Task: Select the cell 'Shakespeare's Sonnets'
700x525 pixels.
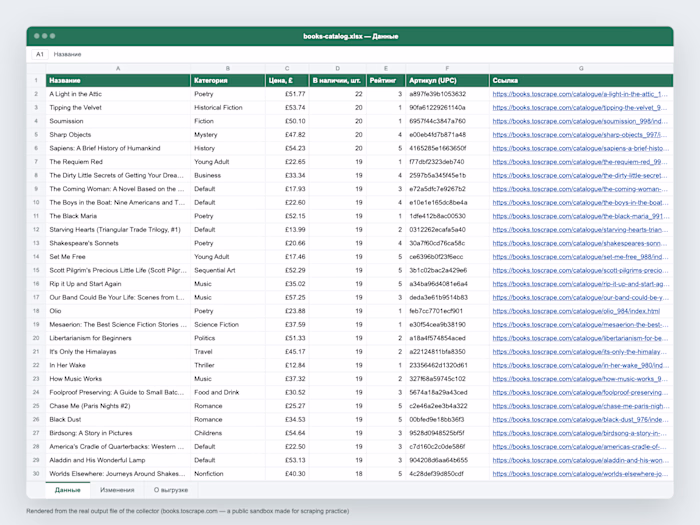Action: 118,243
